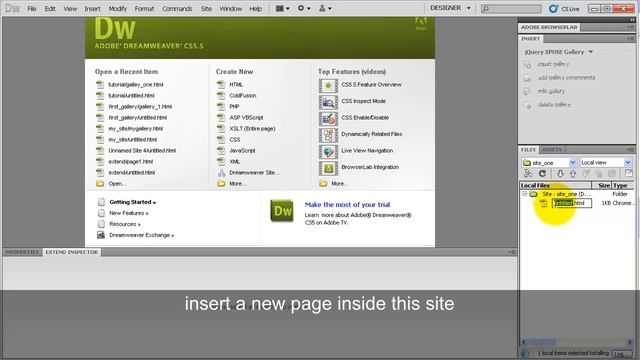Create a new JavaScript file

click(x=242, y=151)
